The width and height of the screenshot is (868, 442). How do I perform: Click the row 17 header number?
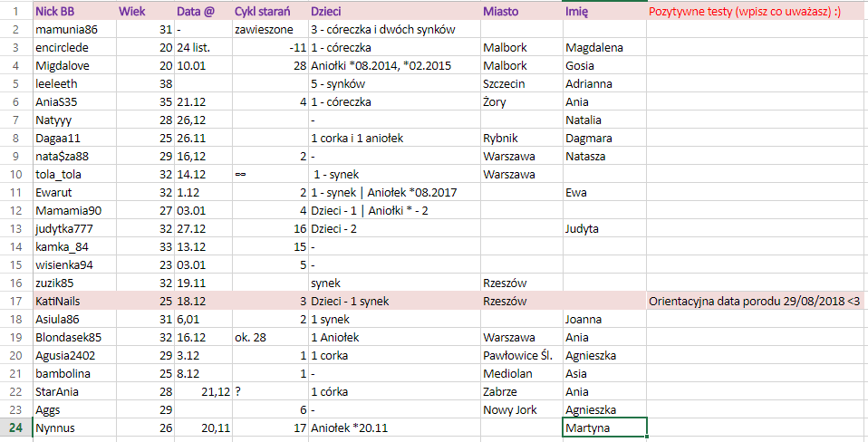[15, 300]
